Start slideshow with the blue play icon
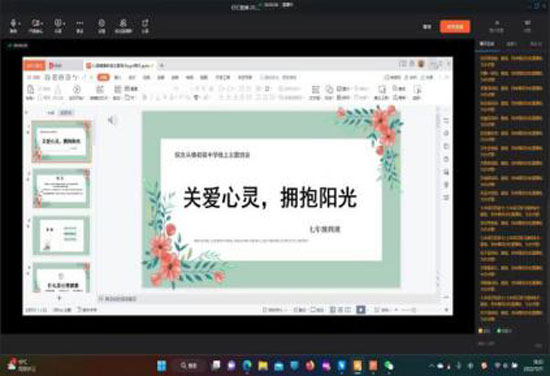This screenshot has height=376, width=550. pyautogui.click(x=361, y=310)
